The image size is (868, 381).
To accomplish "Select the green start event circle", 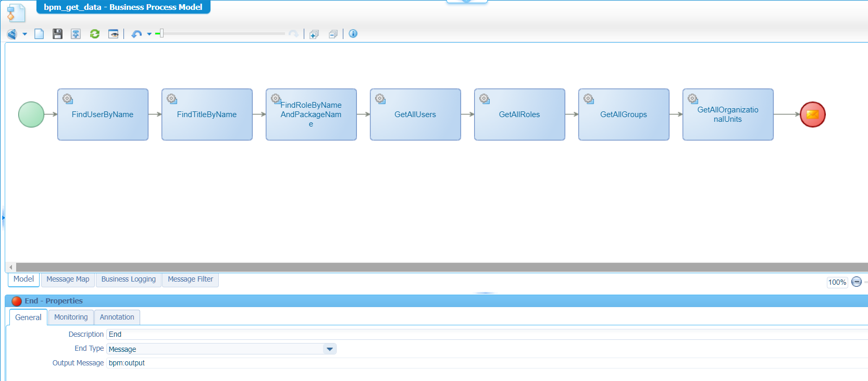I will tap(31, 115).
